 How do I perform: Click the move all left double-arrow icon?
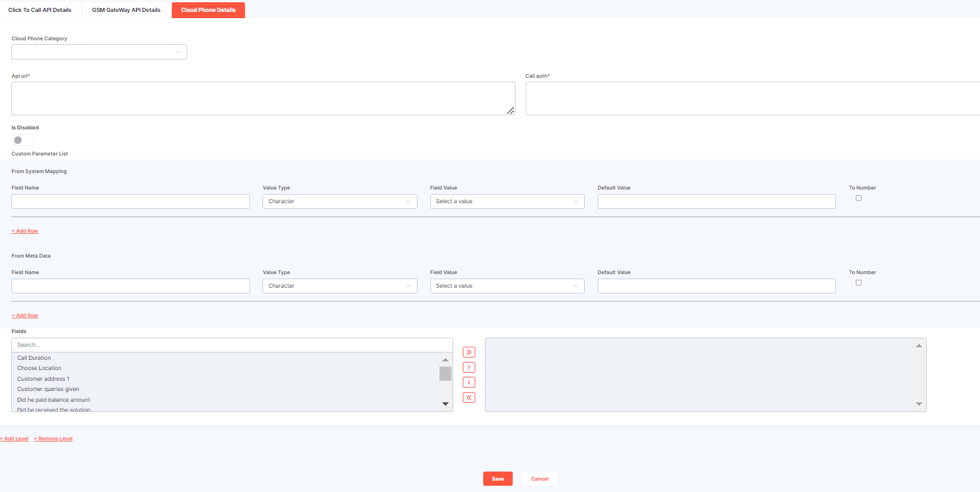(469, 398)
